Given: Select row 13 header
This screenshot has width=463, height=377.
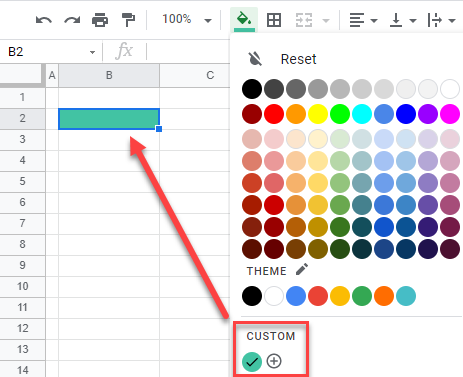Looking at the screenshot, I should pos(22,349).
